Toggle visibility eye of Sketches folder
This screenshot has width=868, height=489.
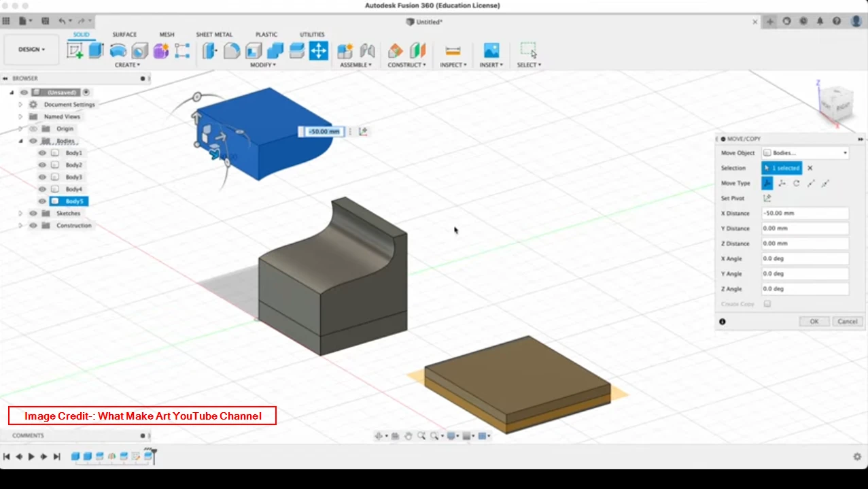tap(33, 214)
